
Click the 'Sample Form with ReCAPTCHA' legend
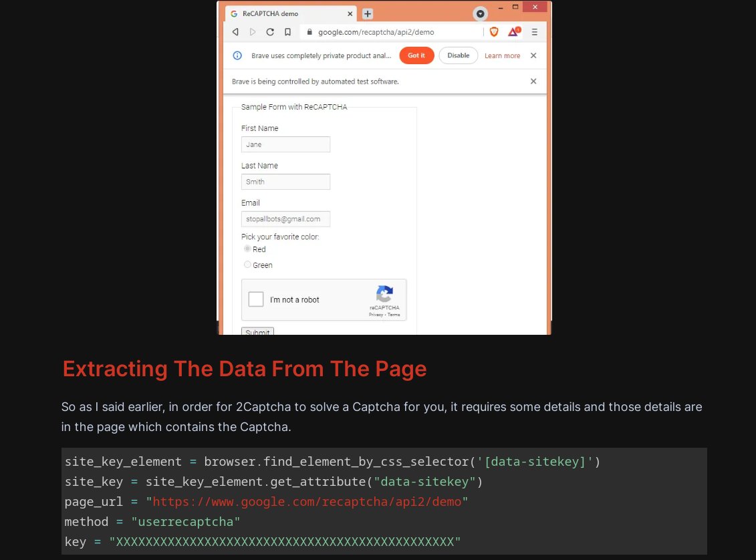point(294,107)
